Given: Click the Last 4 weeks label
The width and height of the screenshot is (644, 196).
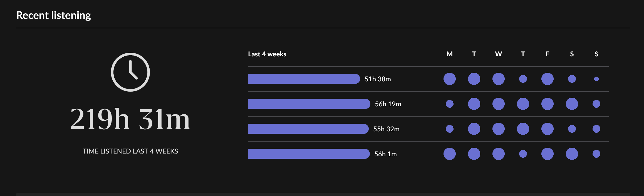Looking at the screenshot, I should [267, 54].
